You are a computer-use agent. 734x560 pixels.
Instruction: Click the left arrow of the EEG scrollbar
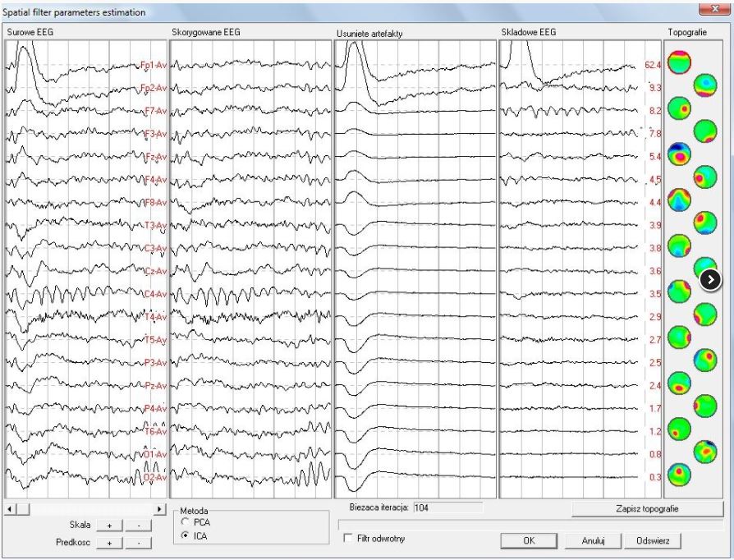coord(10,509)
